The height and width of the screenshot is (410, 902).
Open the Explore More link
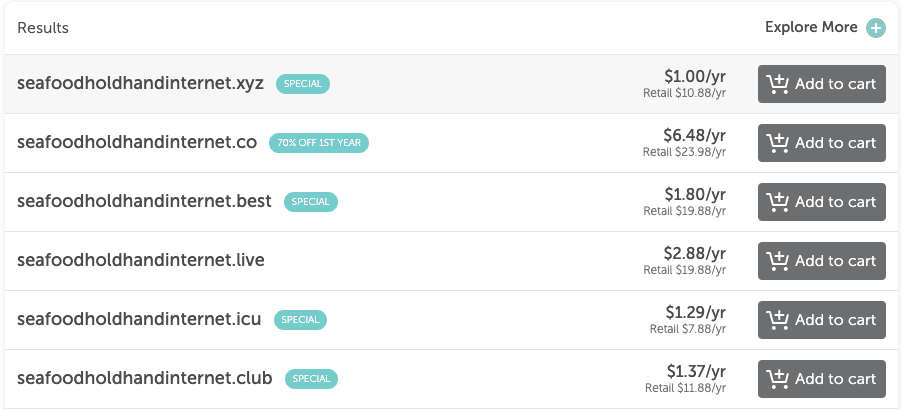(811, 27)
